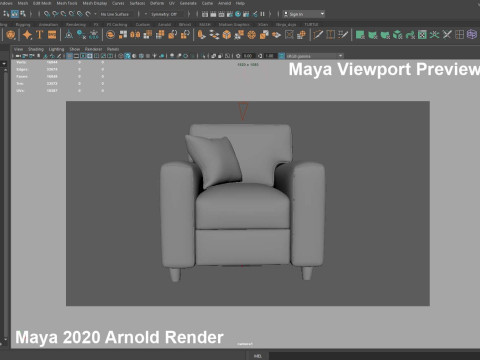
Task: Click the Mirror shelf icon
Action: (x=135, y=35)
